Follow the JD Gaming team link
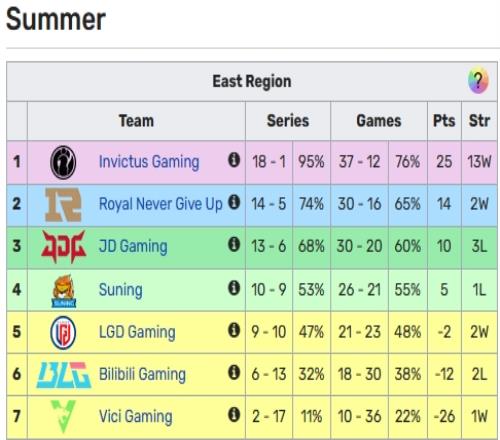500x440 pixels. point(133,246)
